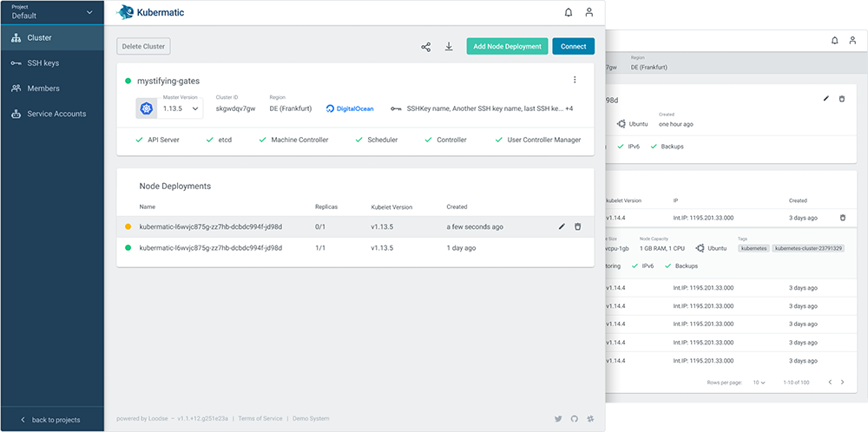This screenshot has width=868, height=432.
Task: Click top trash icon in background window
Action: pos(842,99)
